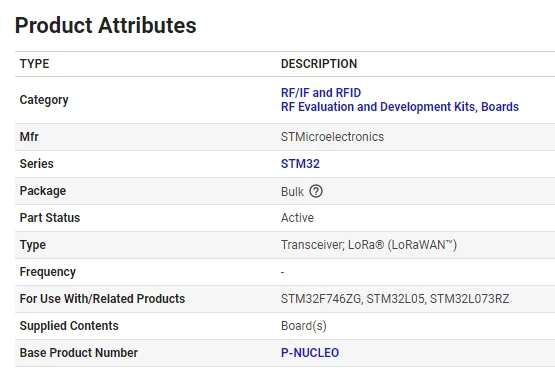Open the RF/IF and RFID category link
The image size is (555, 373).
coord(321,93)
